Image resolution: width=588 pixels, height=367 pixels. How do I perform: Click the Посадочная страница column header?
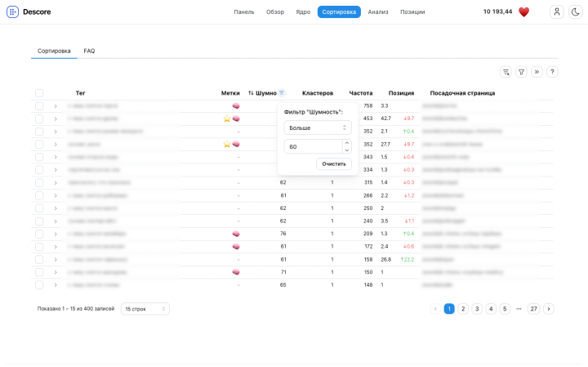[462, 93]
